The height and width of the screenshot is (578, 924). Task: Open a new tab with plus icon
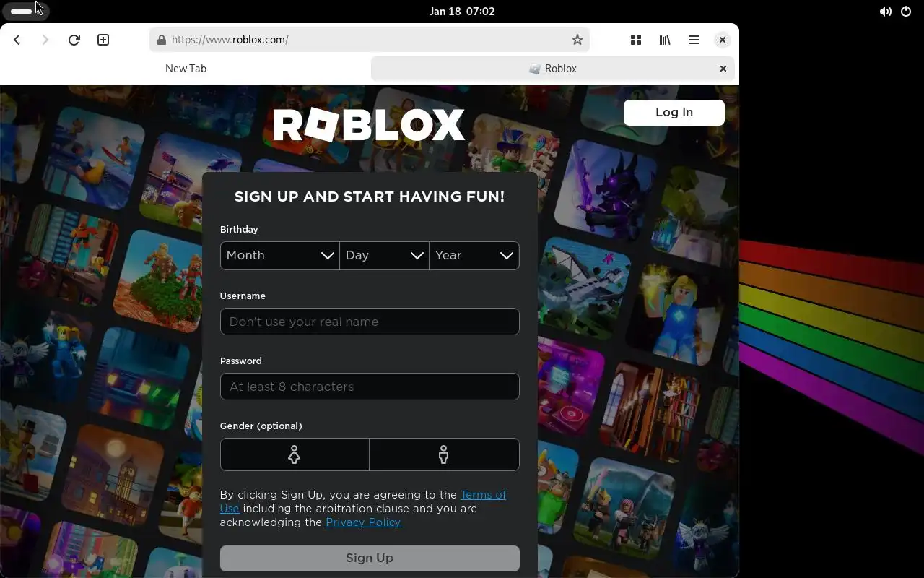tap(103, 40)
